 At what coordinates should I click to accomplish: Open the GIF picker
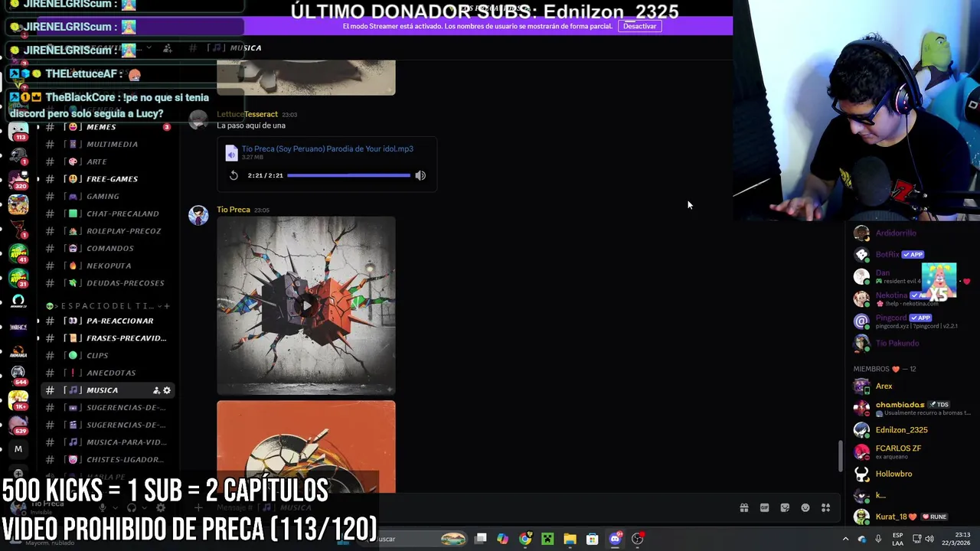[x=764, y=507]
